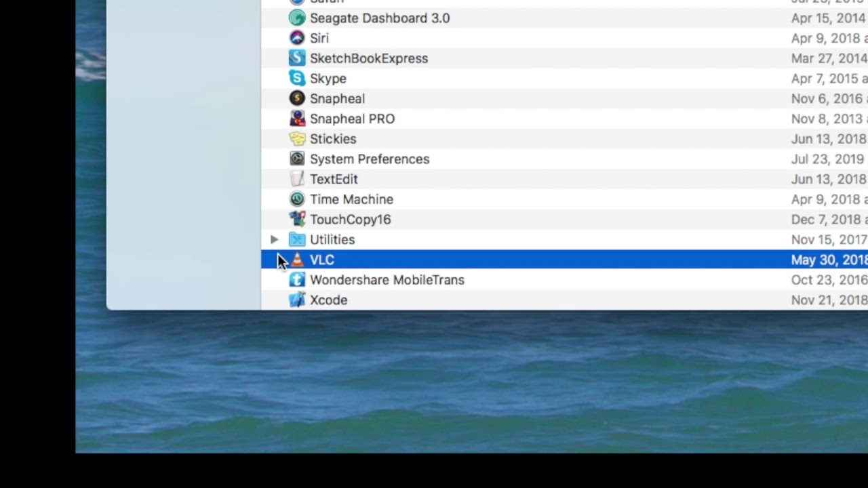868x488 pixels.
Task: Click the TextEdit app icon
Action: [x=297, y=179]
